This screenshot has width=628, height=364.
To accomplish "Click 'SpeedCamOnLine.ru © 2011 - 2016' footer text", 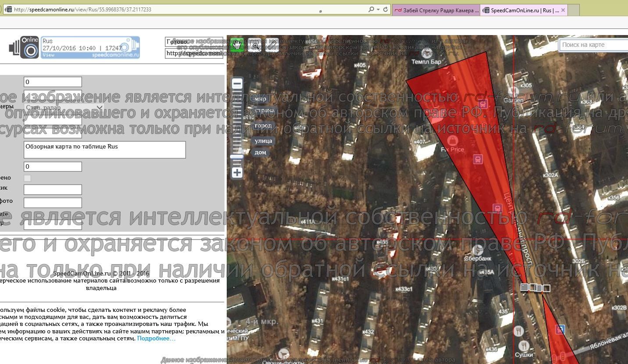I will pyautogui.click(x=101, y=273).
